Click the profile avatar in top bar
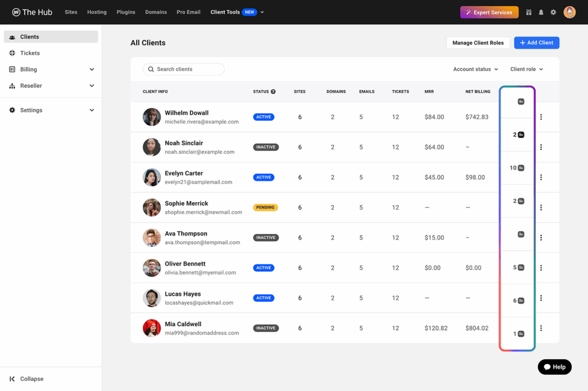 [x=570, y=12]
